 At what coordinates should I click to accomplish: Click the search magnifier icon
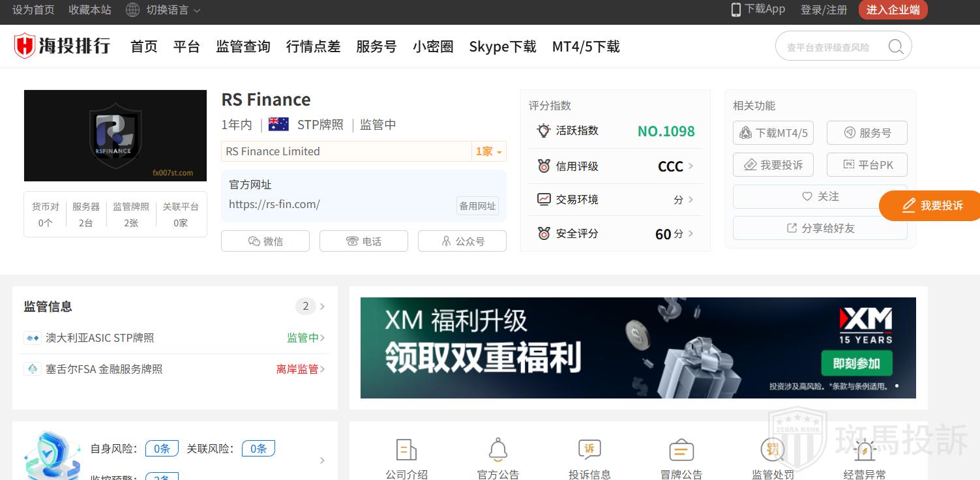pos(895,46)
